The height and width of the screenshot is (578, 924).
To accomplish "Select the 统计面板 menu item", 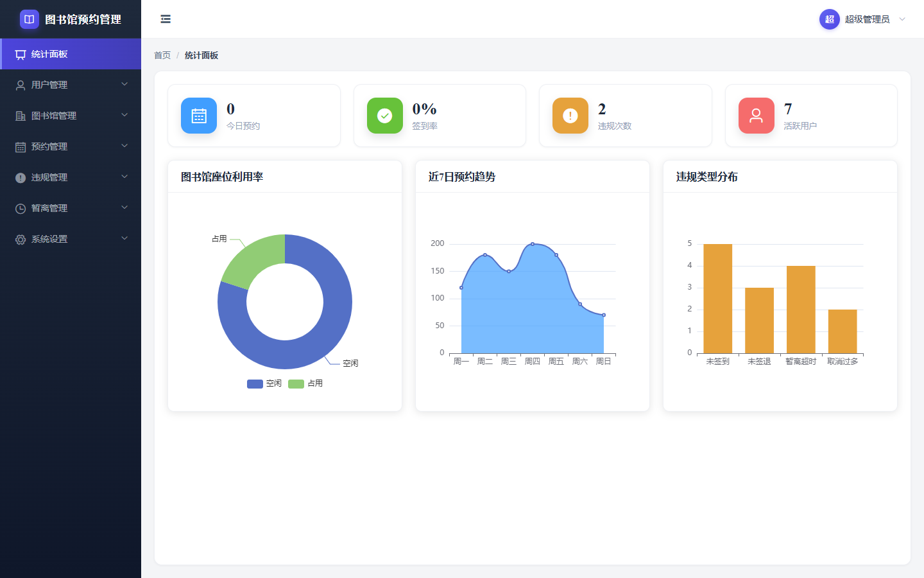I will tap(71, 54).
